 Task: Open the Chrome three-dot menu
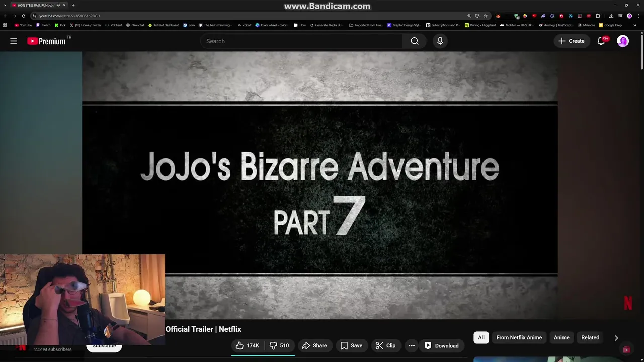coord(638,16)
